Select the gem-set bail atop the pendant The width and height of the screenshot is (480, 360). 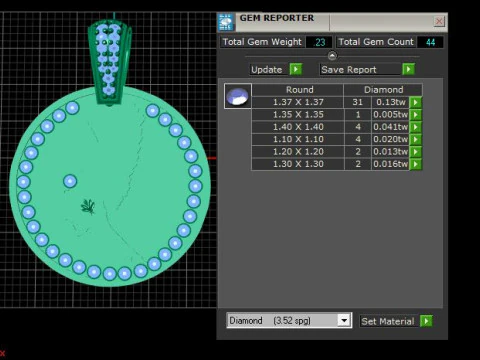pyautogui.click(x=110, y=62)
